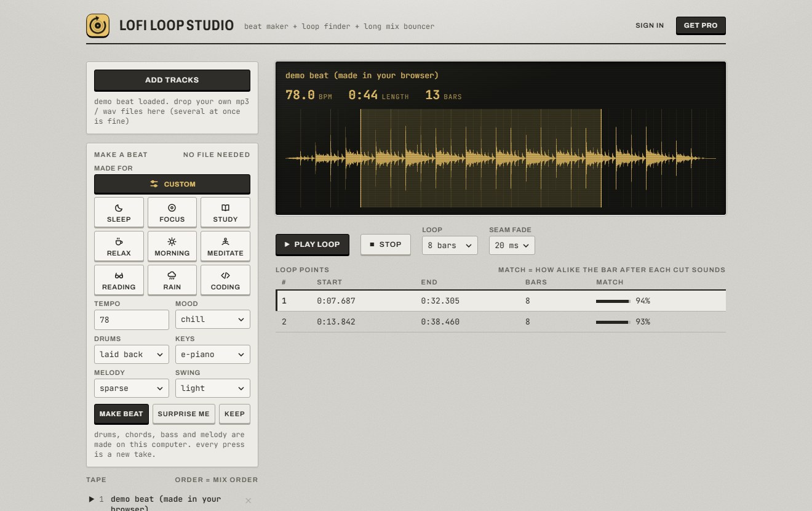Click the Get Pro button
This screenshot has height=511, width=812.
[701, 25]
